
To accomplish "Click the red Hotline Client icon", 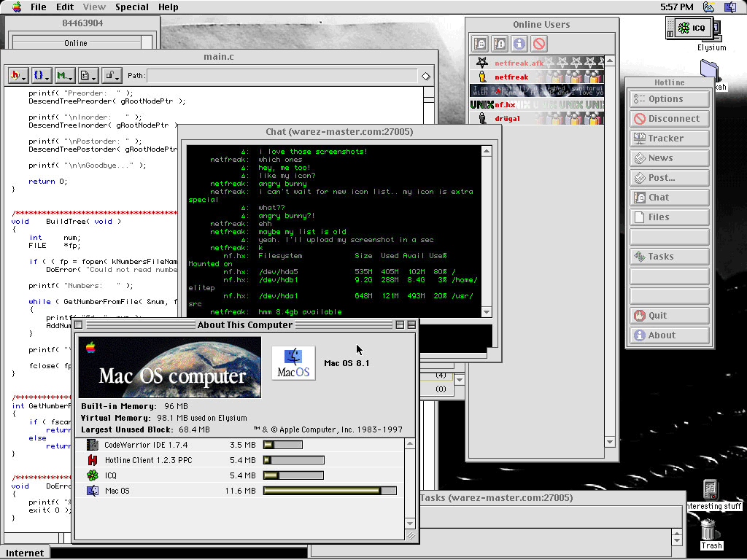I will [x=93, y=460].
